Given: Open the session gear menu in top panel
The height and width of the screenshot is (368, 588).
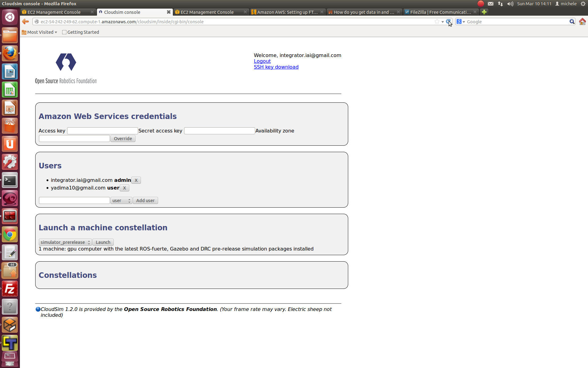Looking at the screenshot, I should pos(583,3).
